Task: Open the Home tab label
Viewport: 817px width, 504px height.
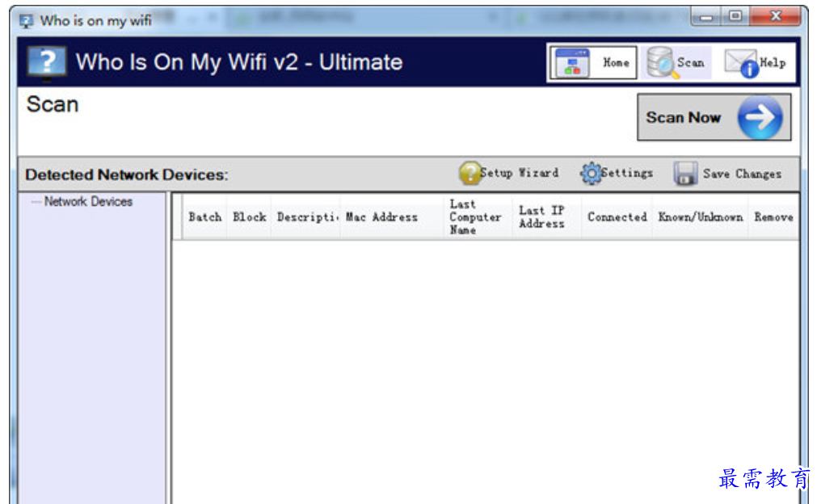Action: tap(616, 62)
